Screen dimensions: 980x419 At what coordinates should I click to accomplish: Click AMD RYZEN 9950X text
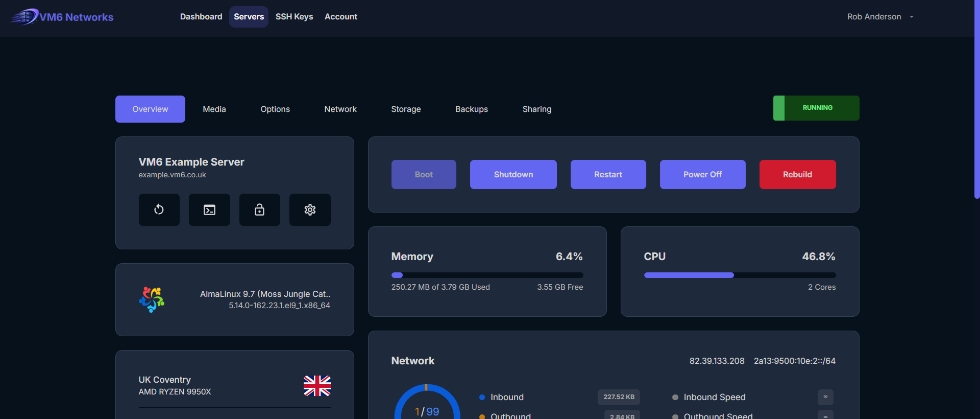[x=175, y=392]
